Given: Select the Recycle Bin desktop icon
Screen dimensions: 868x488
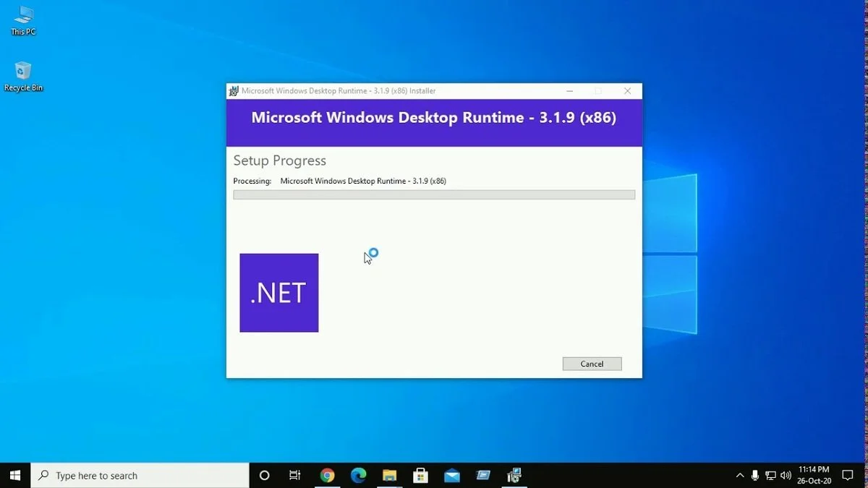Looking at the screenshot, I should click(x=23, y=76).
